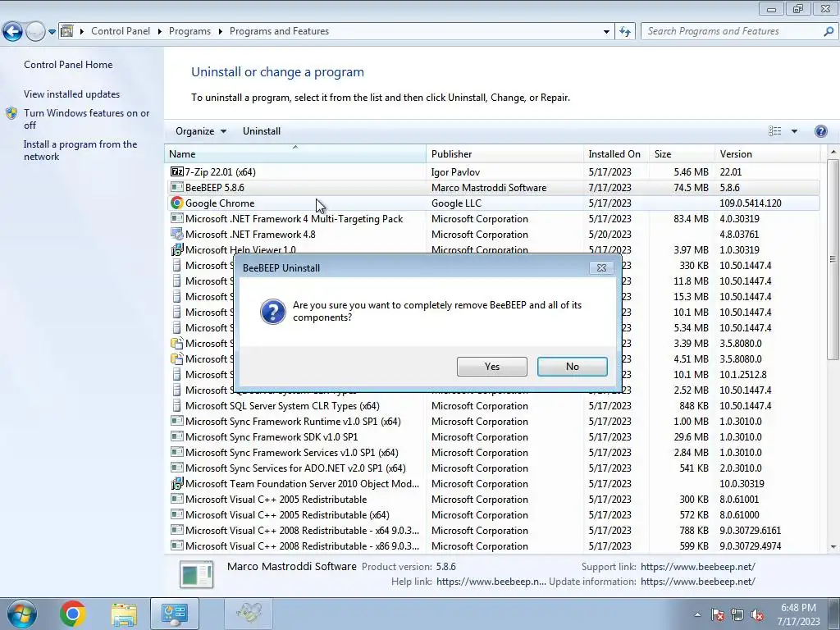Click Uninstall in the toolbar

262,131
